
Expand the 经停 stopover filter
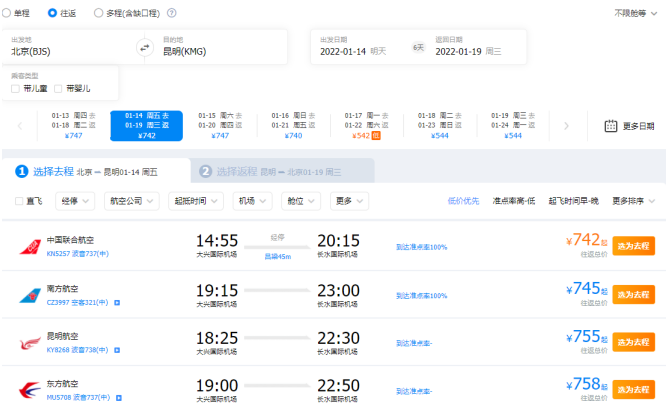(x=75, y=201)
